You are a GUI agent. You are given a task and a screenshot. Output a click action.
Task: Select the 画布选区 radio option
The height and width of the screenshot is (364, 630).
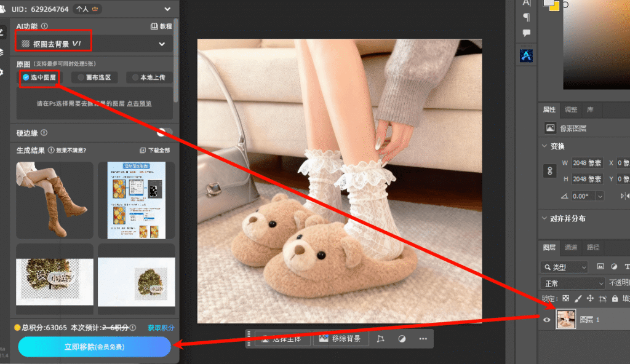(x=94, y=77)
